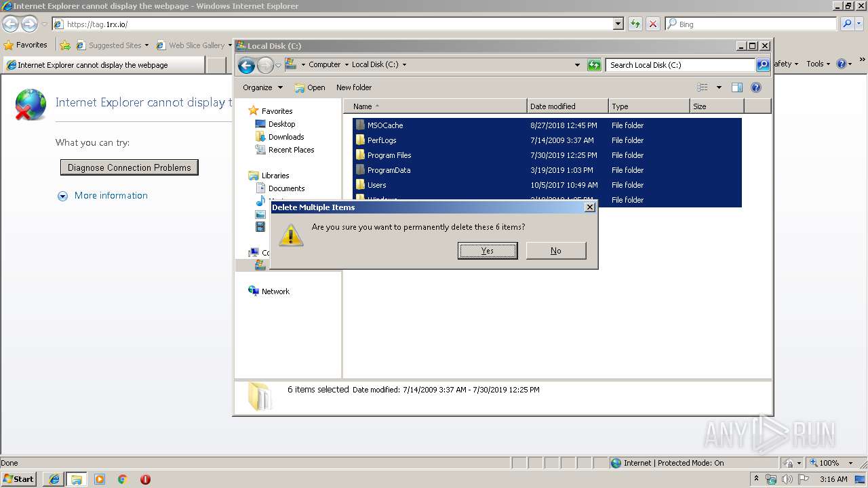Select the Users folder
Image resolution: width=868 pixels, height=488 pixels.
coord(547,185)
